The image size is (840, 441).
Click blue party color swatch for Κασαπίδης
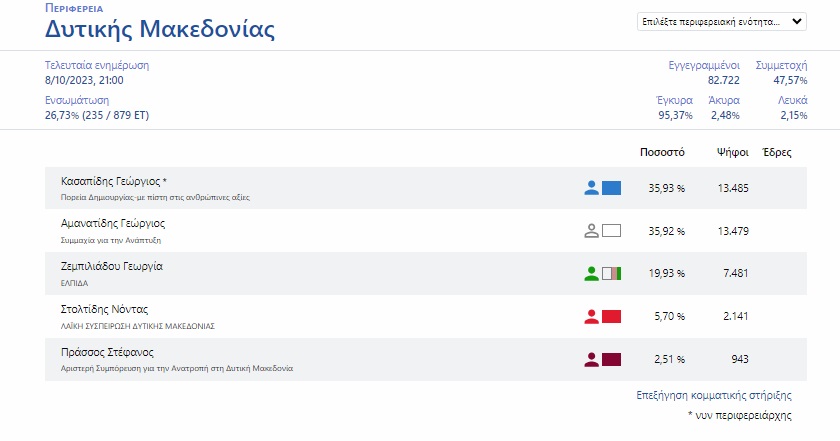tap(612, 188)
